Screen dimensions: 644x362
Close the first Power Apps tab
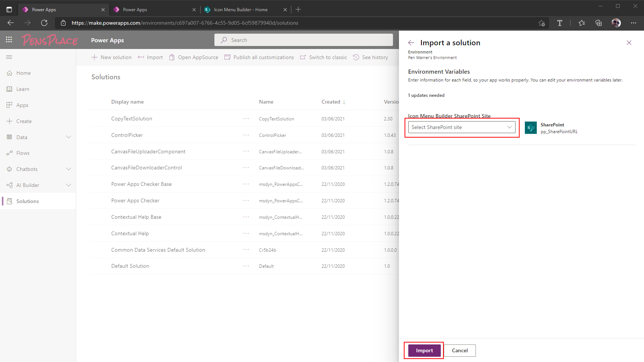tap(103, 10)
